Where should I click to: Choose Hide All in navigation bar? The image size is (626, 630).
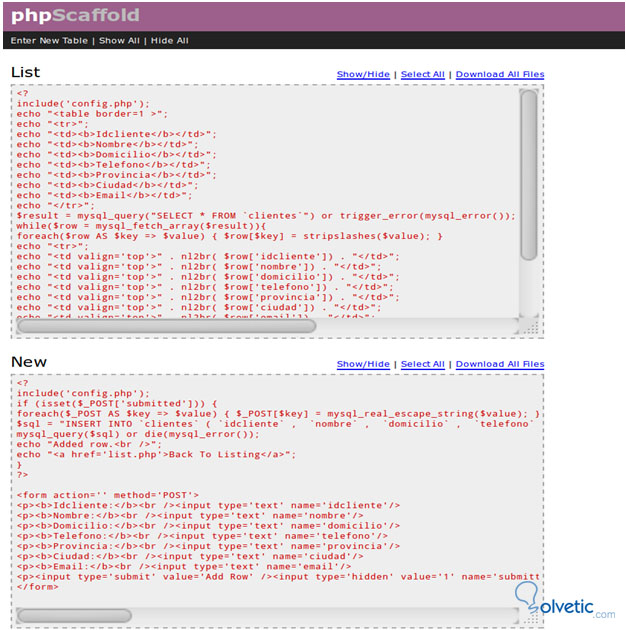coord(169,41)
